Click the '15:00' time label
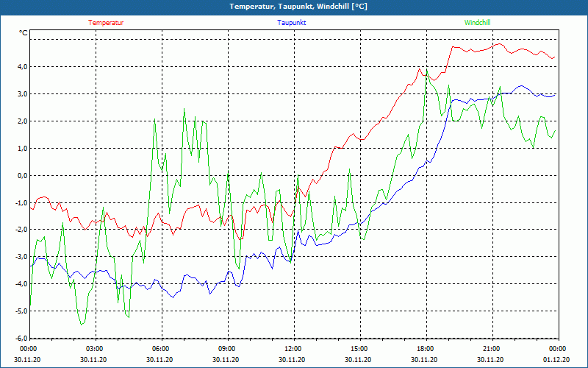Image resolution: width=588 pixels, height=368 pixels. (x=358, y=349)
